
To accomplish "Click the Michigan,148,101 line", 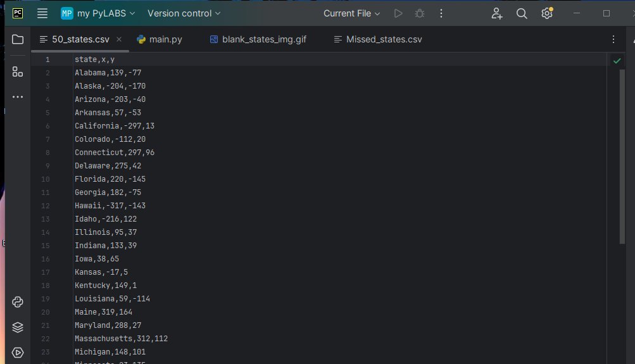I will pyautogui.click(x=110, y=352).
